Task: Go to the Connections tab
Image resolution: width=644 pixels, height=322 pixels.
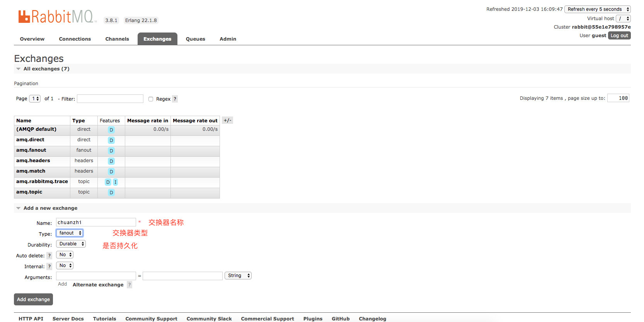Action: (75, 39)
